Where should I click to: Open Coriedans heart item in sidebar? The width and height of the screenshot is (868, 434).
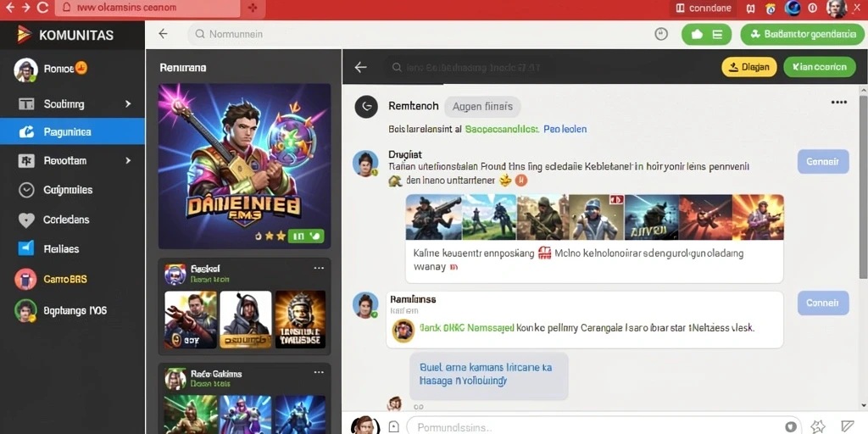pyautogui.click(x=72, y=220)
